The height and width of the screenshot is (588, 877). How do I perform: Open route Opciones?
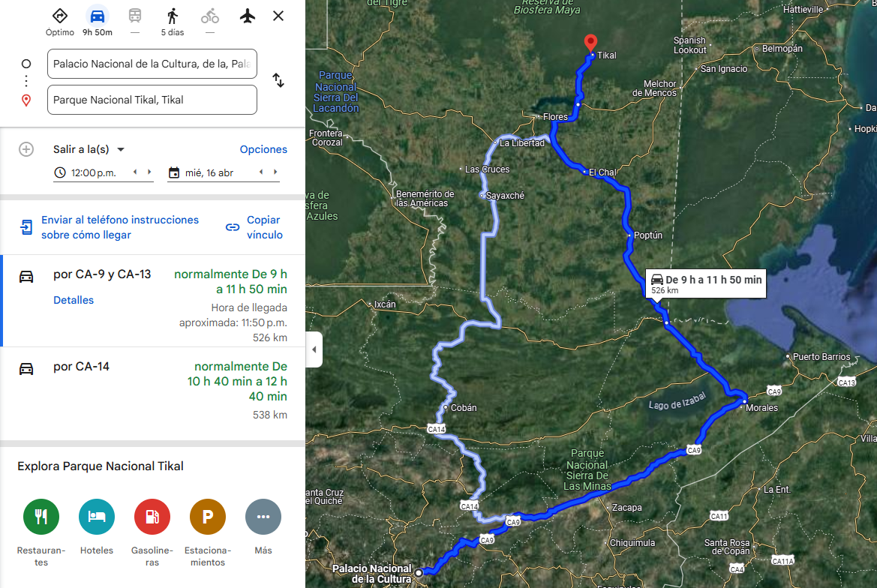(263, 149)
